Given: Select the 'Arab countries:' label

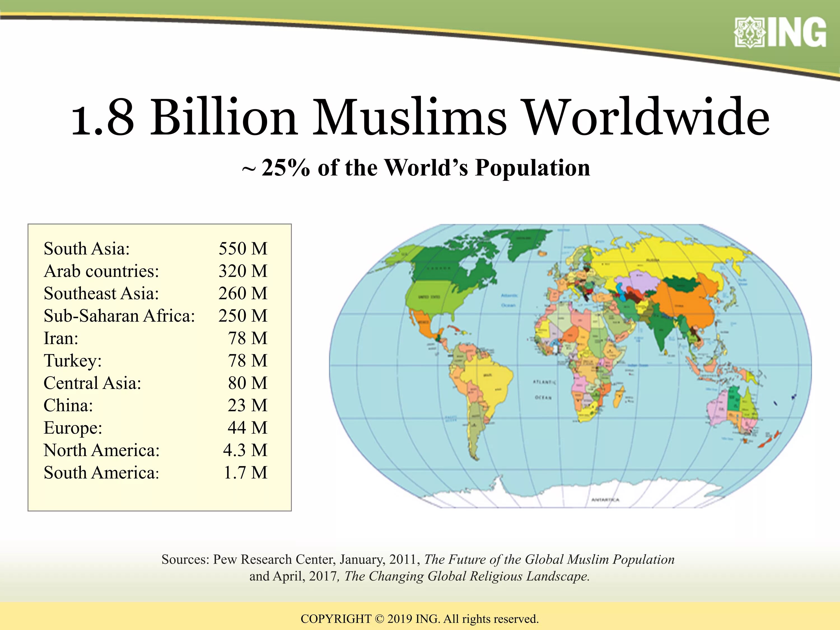Looking at the screenshot, I should pos(101,271).
